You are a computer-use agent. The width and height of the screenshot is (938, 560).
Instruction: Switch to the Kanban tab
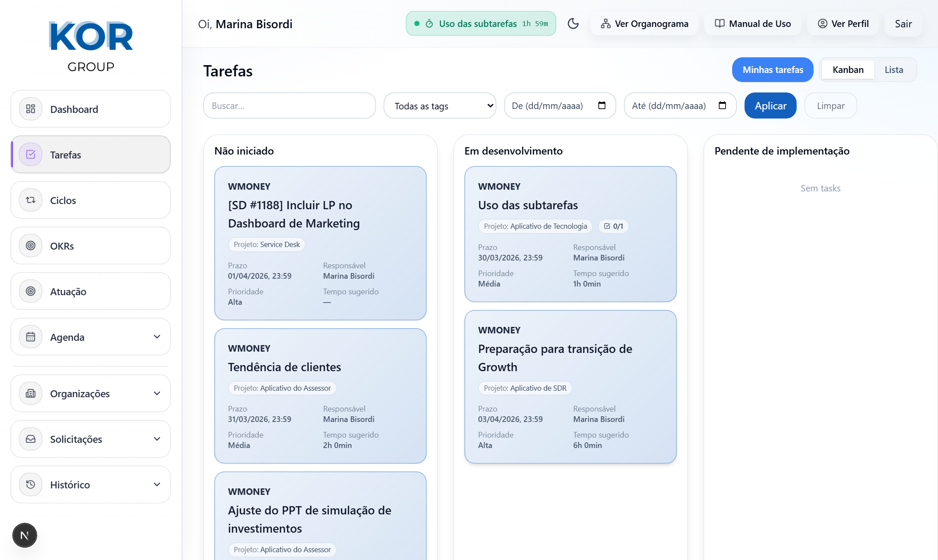pyautogui.click(x=847, y=69)
